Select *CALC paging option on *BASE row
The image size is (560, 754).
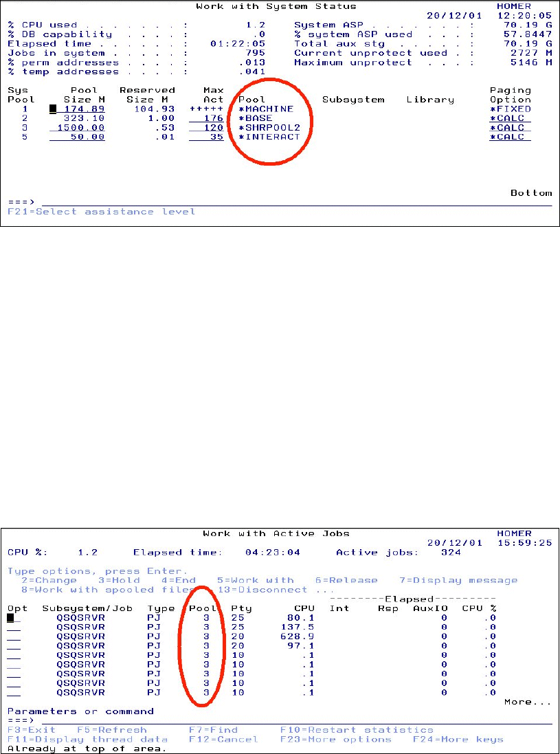[x=511, y=118]
